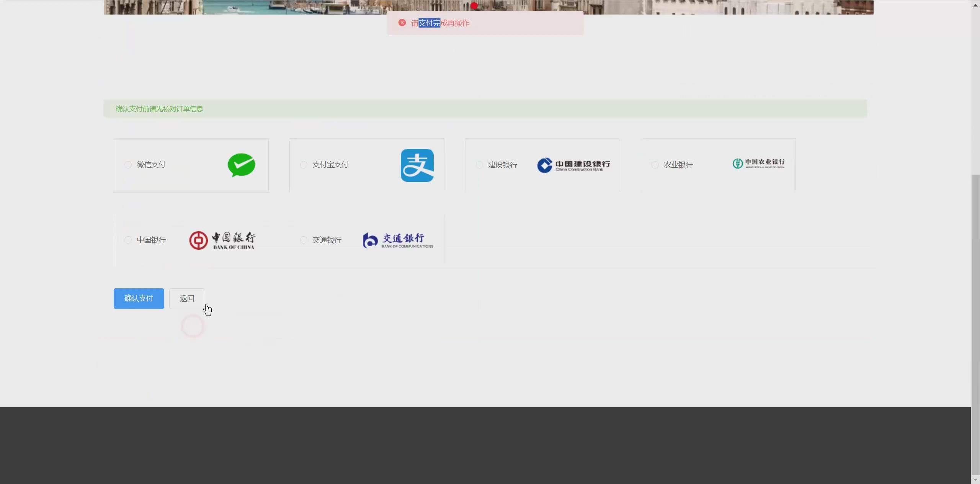Viewport: 980px width, 484px height.
Task: Select the 支付宝支付 radio button
Action: click(x=304, y=165)
